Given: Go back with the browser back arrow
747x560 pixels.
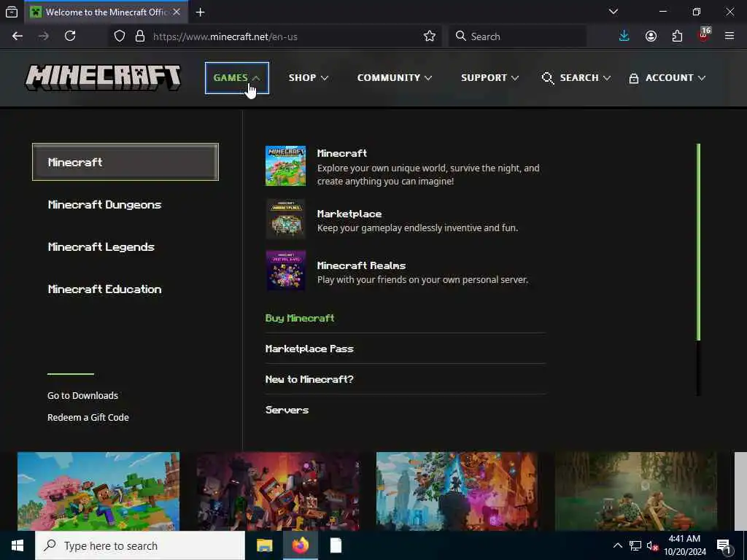Looking at the screenshot, I should click(18, 36).
